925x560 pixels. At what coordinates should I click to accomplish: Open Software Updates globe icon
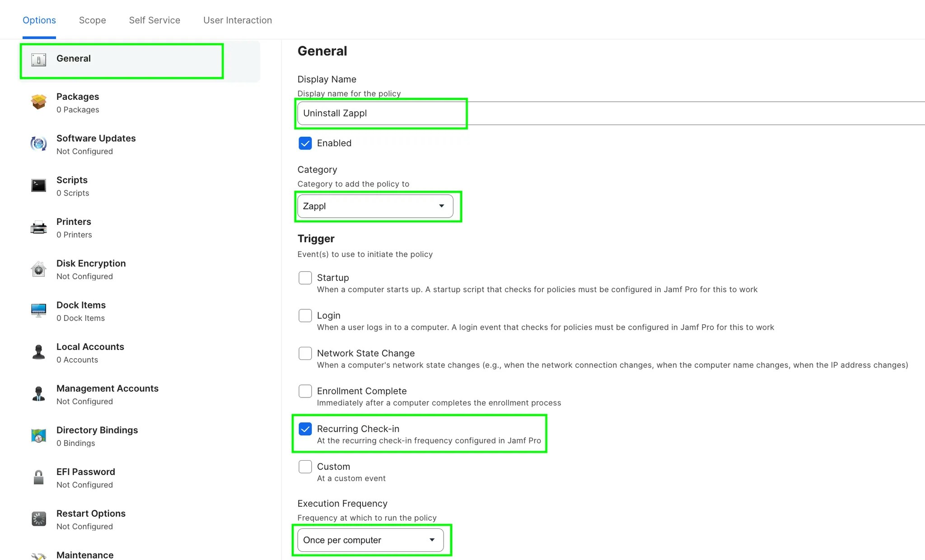pos(38,144)
